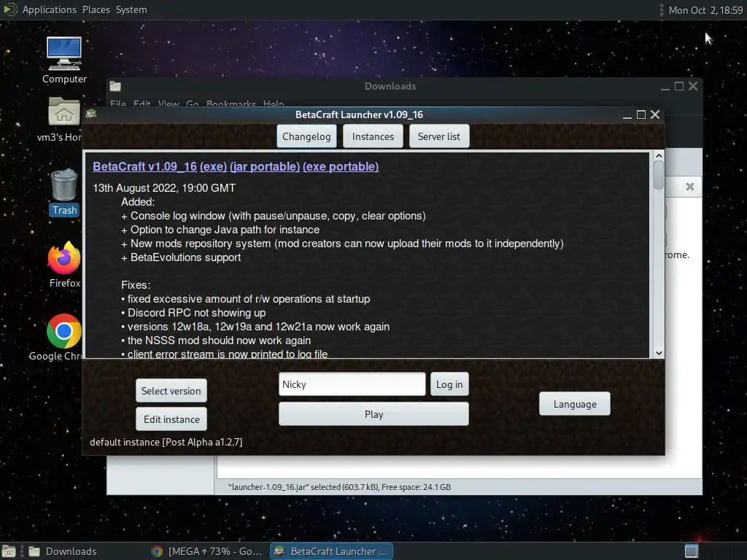Image resolution: width=747 pixels, height=560 pixels.
Task: Minimize the BetaCraft Launcher window
Action: (627, 115)
